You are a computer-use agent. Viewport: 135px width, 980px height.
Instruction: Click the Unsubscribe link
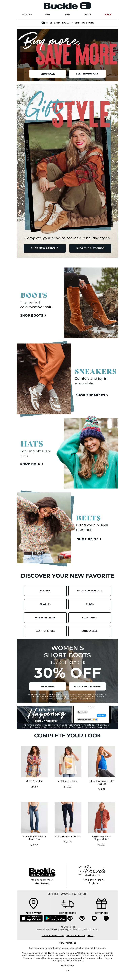(67, 965)
